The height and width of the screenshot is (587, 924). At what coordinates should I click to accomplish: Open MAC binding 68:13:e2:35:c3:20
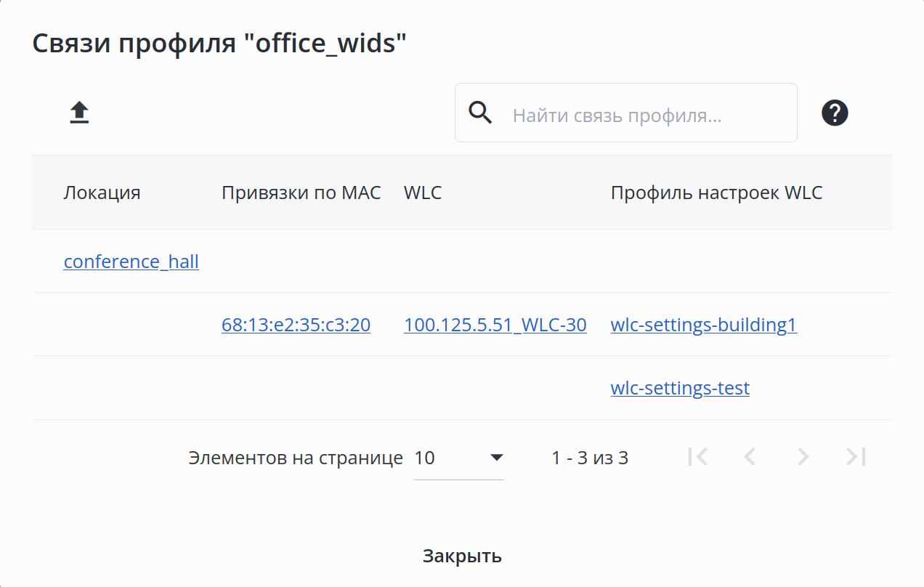coord(296,325)
